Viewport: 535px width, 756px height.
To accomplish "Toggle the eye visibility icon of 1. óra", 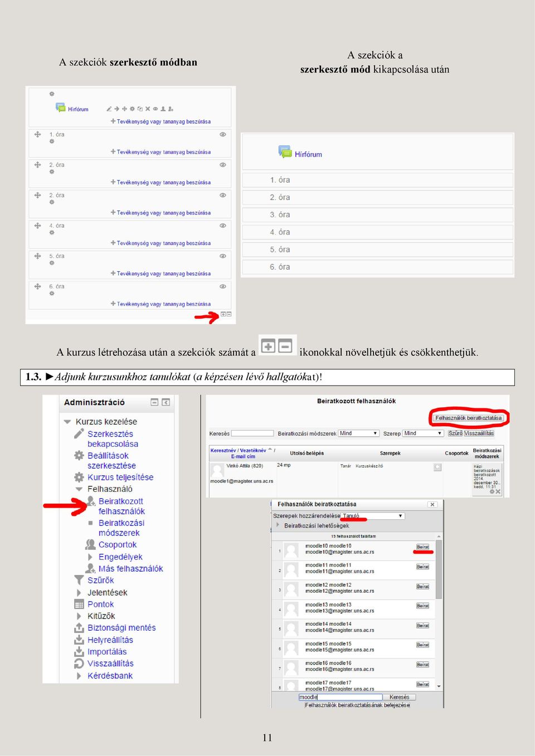I will pyautogui.click(x=223, y=134).
